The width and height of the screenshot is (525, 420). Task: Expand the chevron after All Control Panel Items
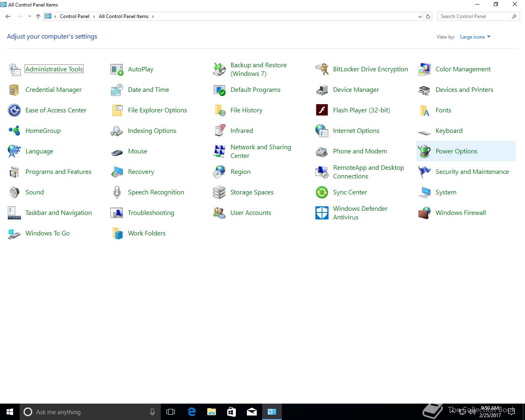(x=153, y=16)
